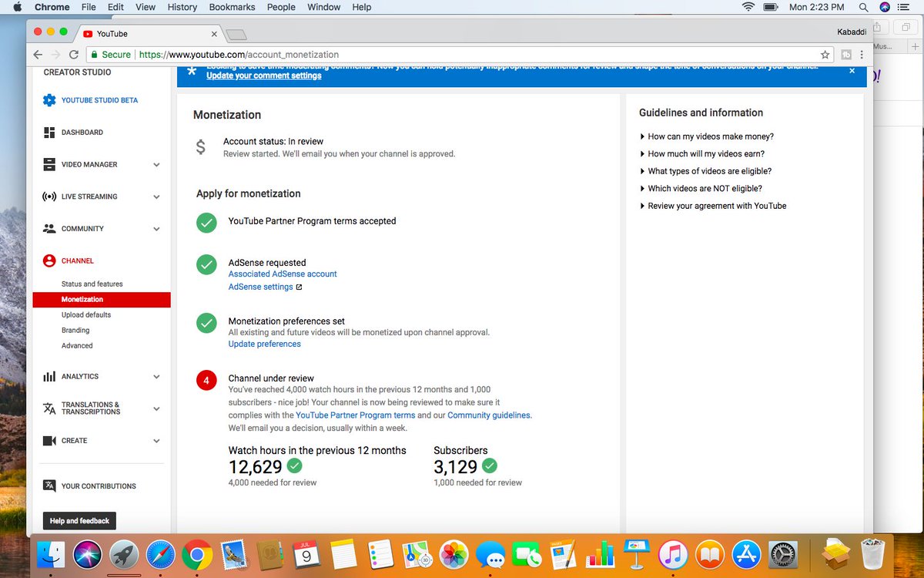
Task: Open the Dashboard icon in sidebar
Action: coord(49,133)
